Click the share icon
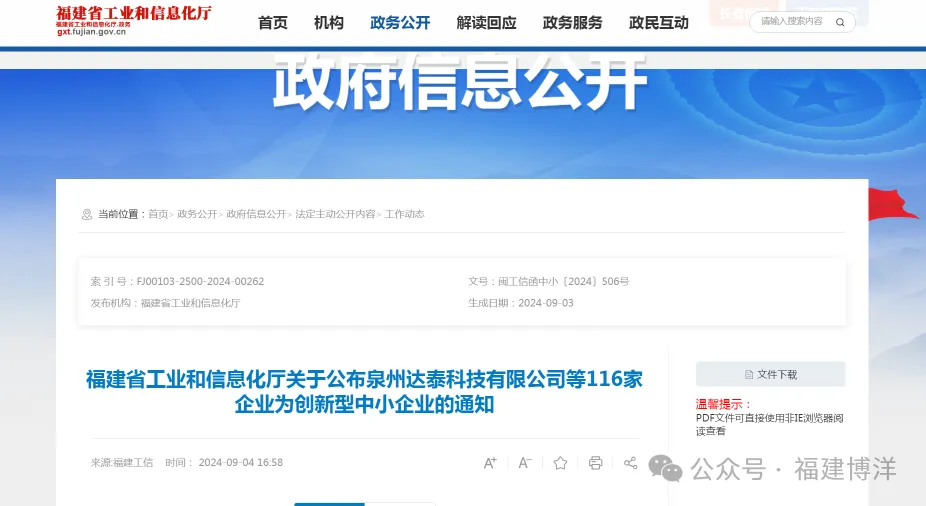The width and height of the screenshot is (926, 506). click(630, 463)
